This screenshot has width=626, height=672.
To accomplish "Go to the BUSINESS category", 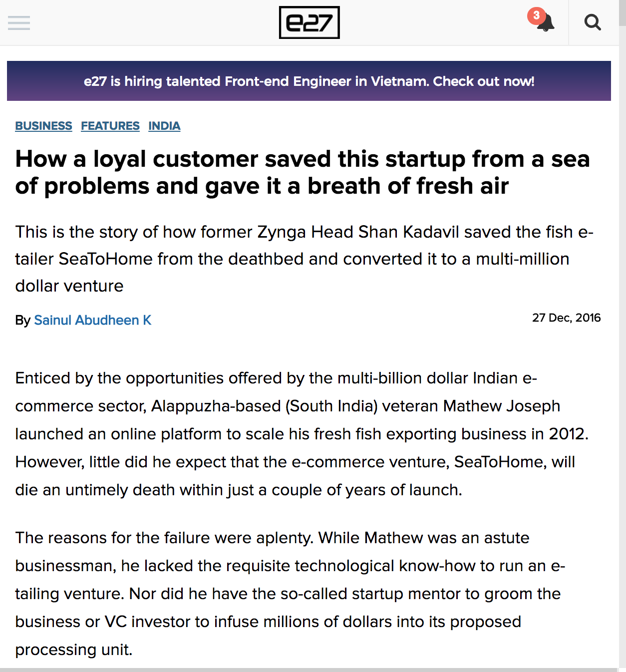I will (x=43, y=126).
